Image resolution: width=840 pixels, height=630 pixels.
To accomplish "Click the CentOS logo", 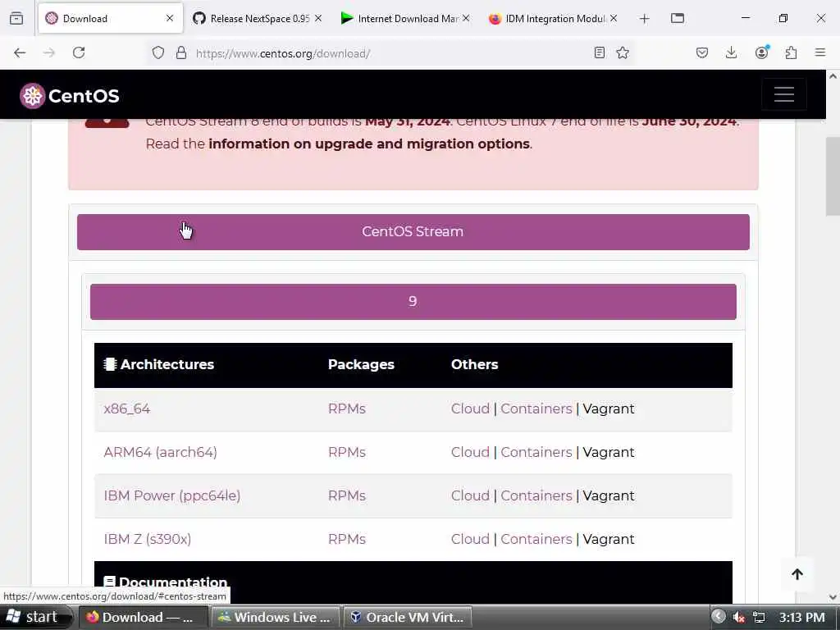I will point(70,96).
